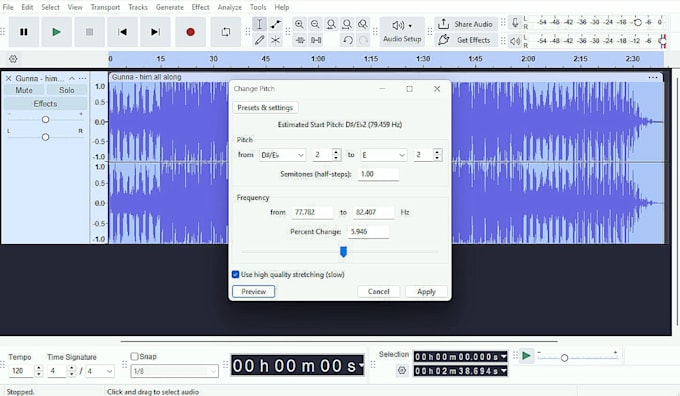This screenshot has width=680, height=396.
Task: Click the Redo arrow icon
Action: click(363, 40)
